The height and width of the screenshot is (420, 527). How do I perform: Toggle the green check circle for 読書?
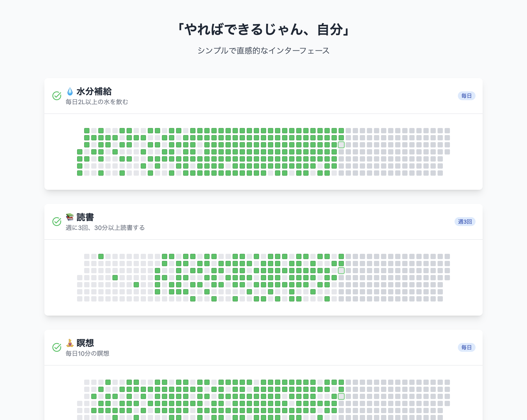(57, 222)
